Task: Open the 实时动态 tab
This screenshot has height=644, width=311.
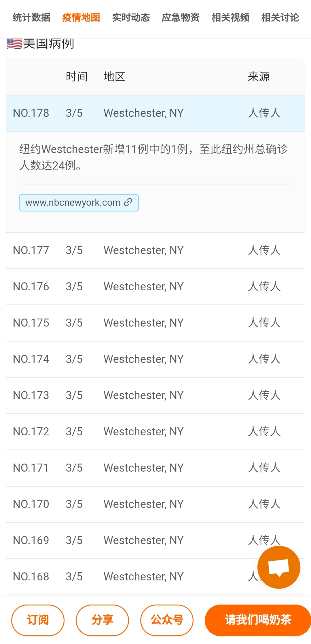Action: coord(131,18)
